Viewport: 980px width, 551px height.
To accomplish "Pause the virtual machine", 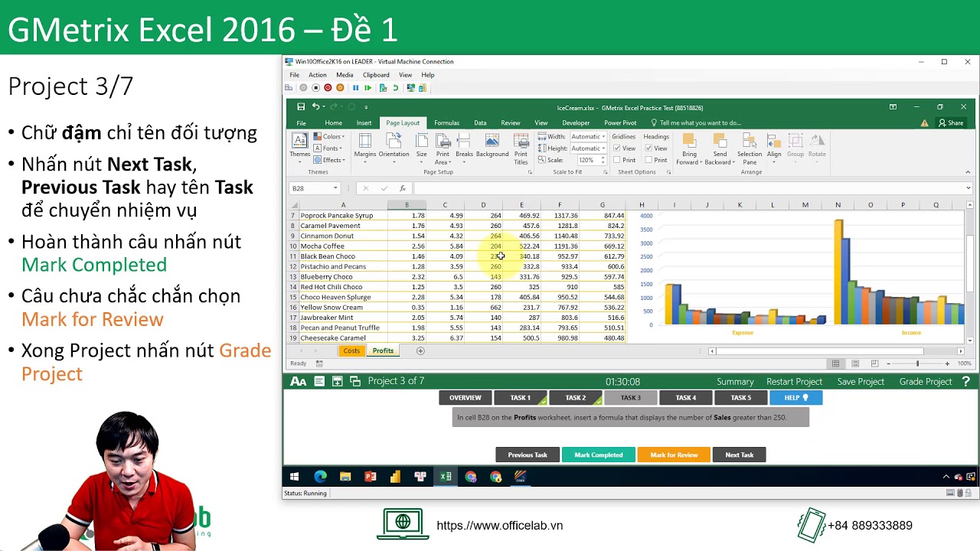I will (x=355, y=88).
